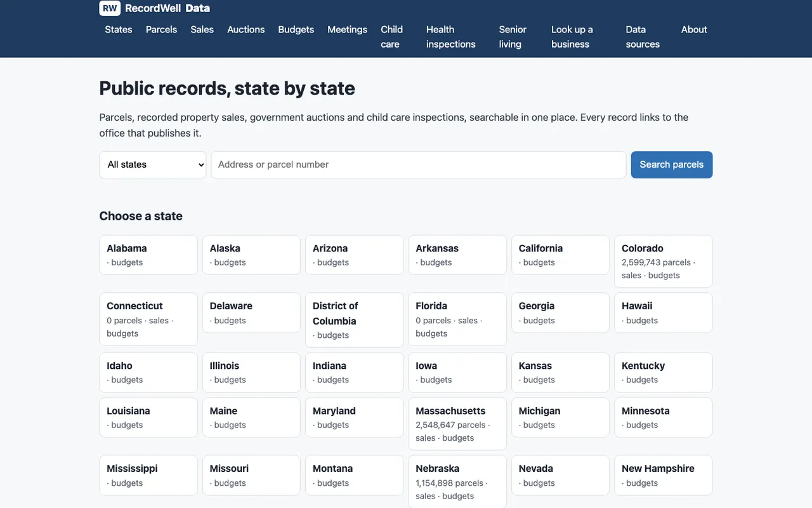Click the 'Public records, state by state' heading
Viewport: 812px width, 508px height.
(x=227, y=88)
